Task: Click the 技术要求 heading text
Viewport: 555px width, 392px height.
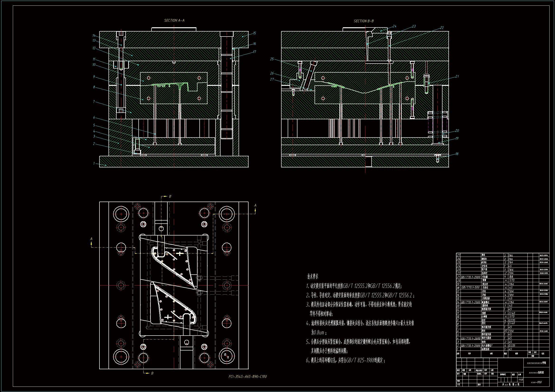Action: pyautogui.click(x=313, y=277)
